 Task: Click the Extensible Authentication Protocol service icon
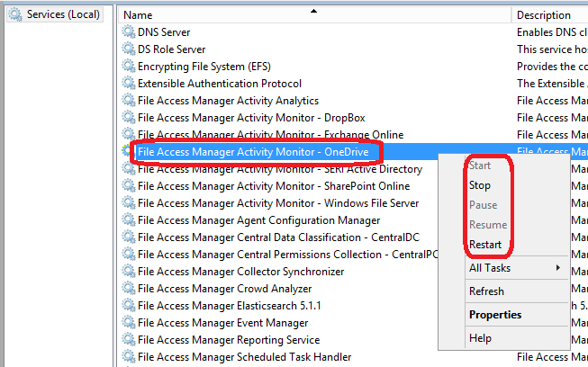click(129, 84)
